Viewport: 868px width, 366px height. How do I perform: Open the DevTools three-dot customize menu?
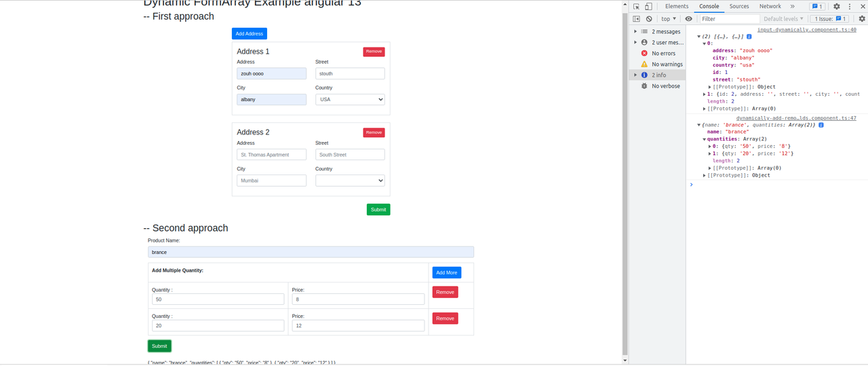click(x=850, y=6)
